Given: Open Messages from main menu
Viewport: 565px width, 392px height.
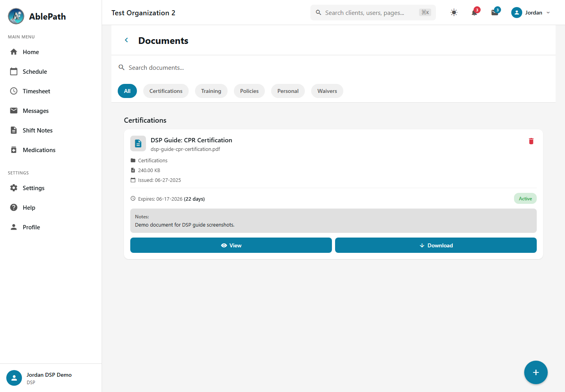Looking at the screenshot, I should point(51,111).
